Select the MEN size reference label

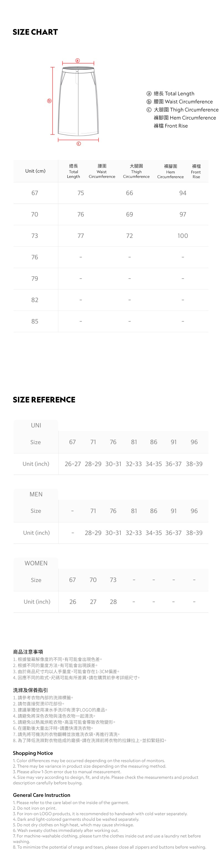[36, 494]
